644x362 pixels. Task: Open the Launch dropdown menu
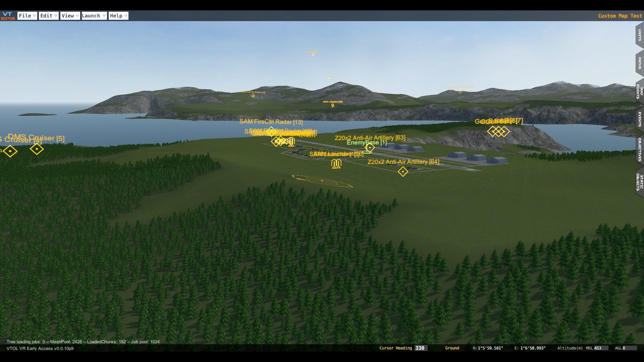94,16
